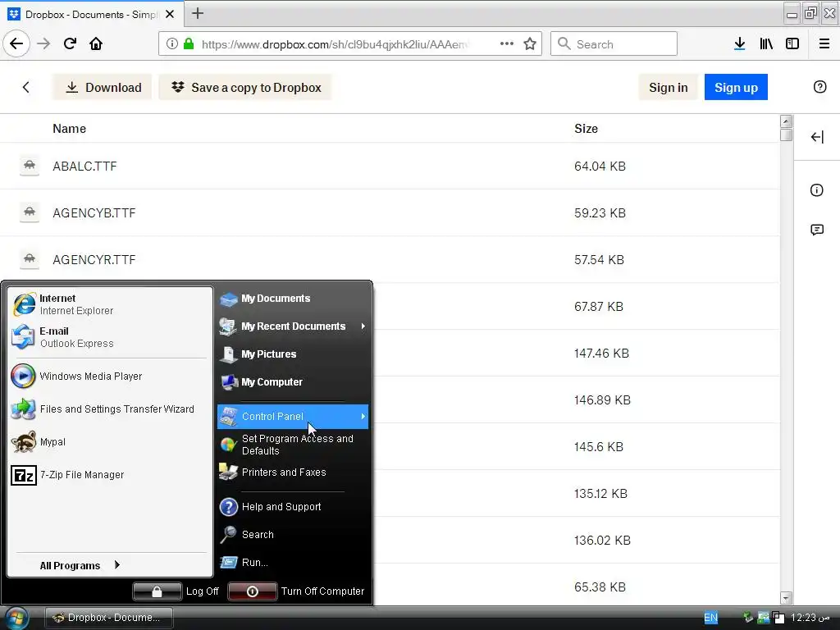Open Set Program Access and Defaults
The width and height of the screenshot is (840, 630).
293,445
